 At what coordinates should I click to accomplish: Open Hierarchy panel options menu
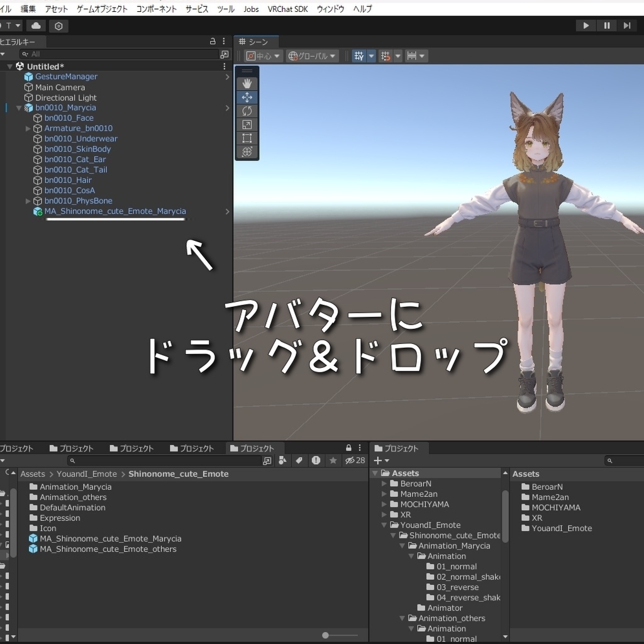pos(224,41)
